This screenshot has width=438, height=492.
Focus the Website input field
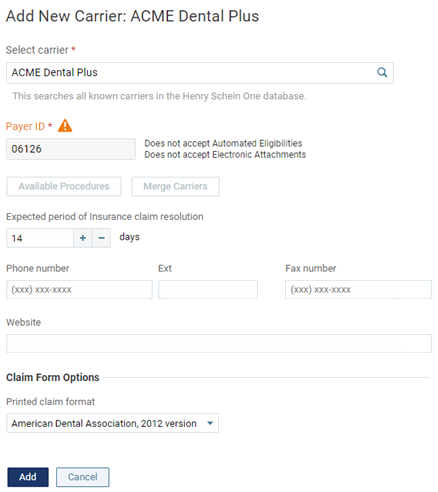[219, 344]
